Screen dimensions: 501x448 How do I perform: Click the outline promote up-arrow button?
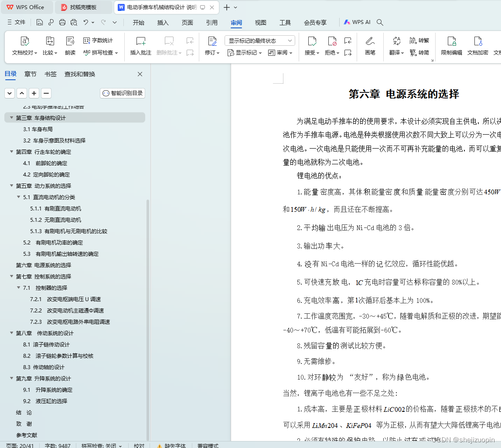(x=22, y=93)
